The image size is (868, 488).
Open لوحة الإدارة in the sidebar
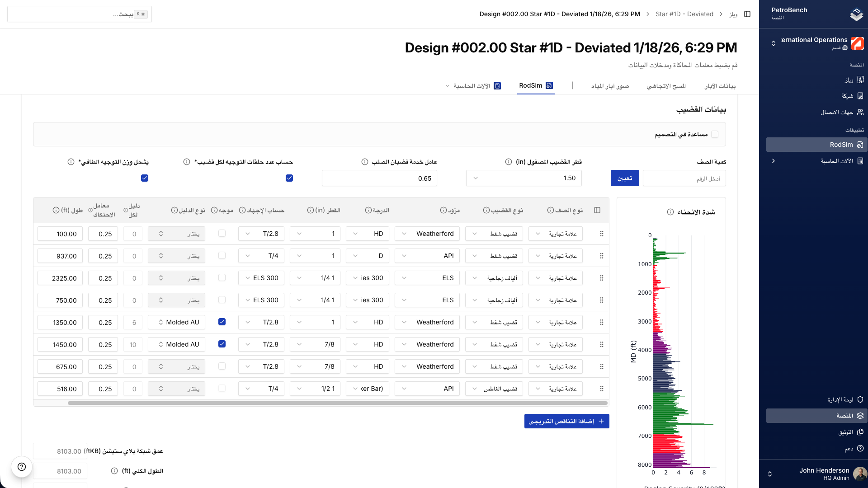coord(840,399)
